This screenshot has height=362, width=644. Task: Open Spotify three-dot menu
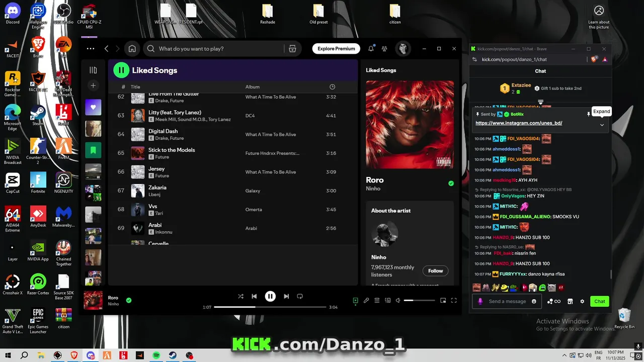pyautogui.click(x=91, y=49)
